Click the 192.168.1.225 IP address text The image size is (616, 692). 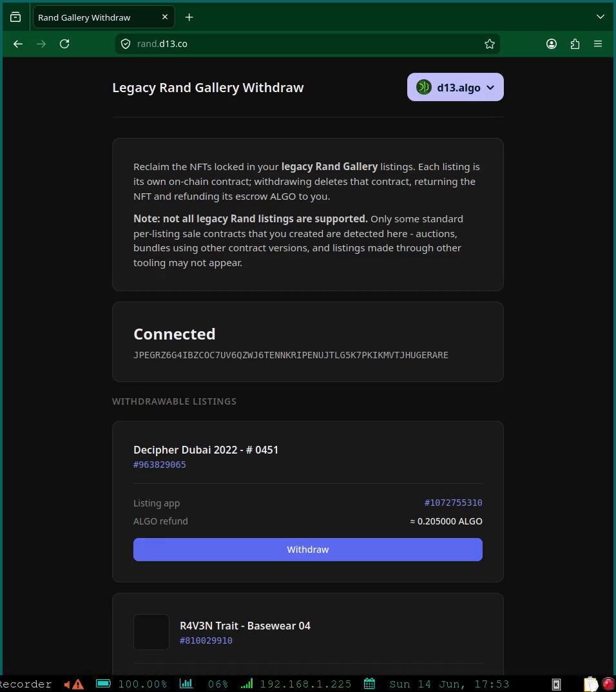pyautogui.click(x=305, y=684)
